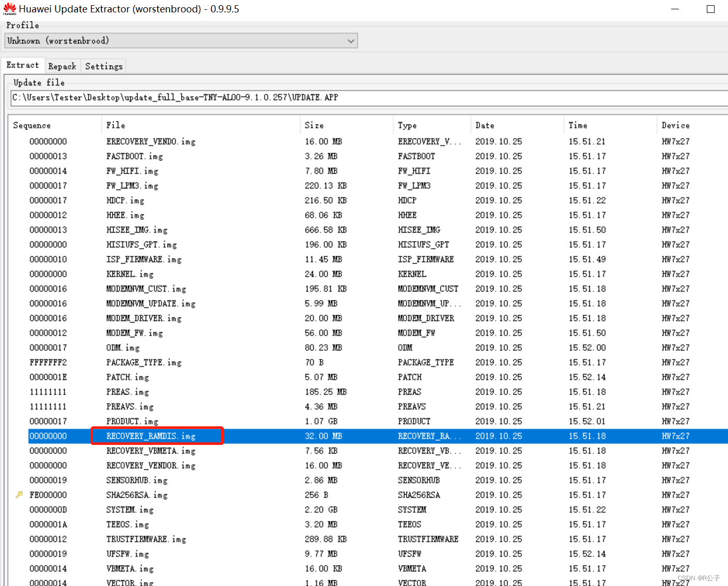Select the VBMETA.img file
The image size is (728, 586).
click(x=130, y=568)
